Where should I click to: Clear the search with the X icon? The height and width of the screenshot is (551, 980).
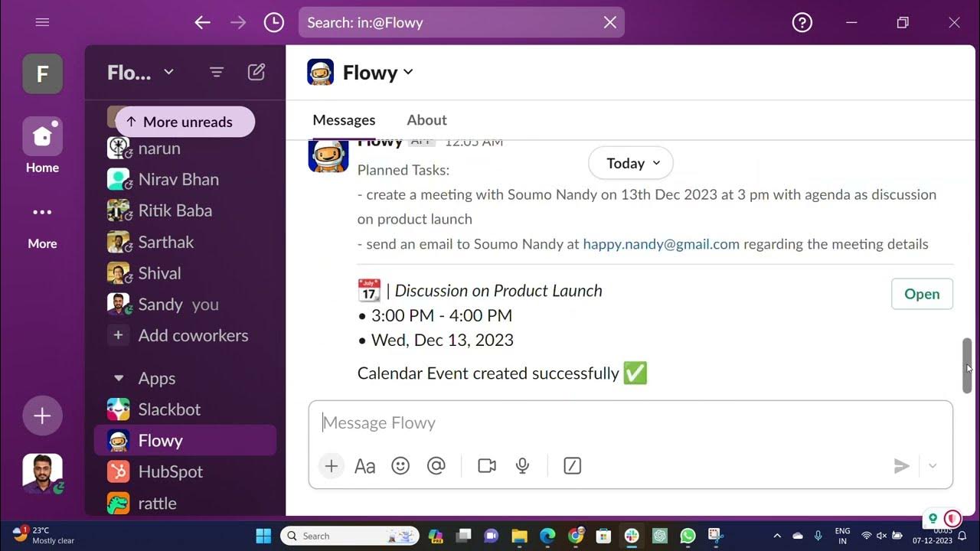[609, 22]
